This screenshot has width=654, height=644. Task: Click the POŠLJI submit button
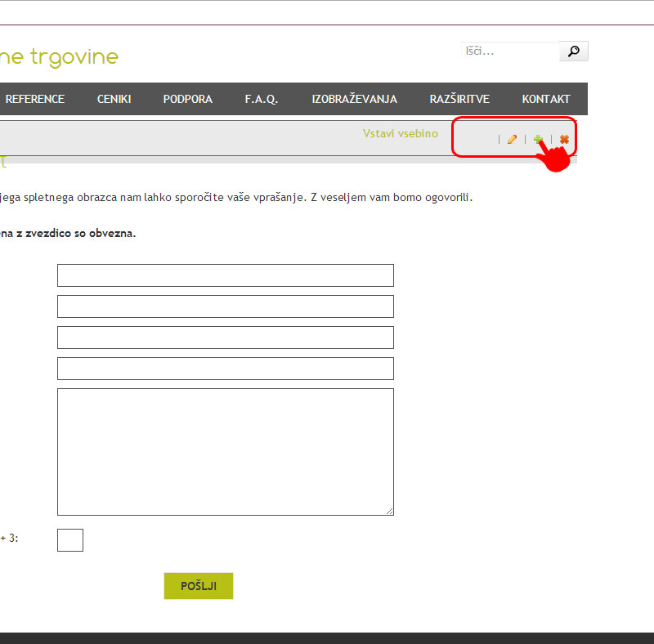coord(199,586)
